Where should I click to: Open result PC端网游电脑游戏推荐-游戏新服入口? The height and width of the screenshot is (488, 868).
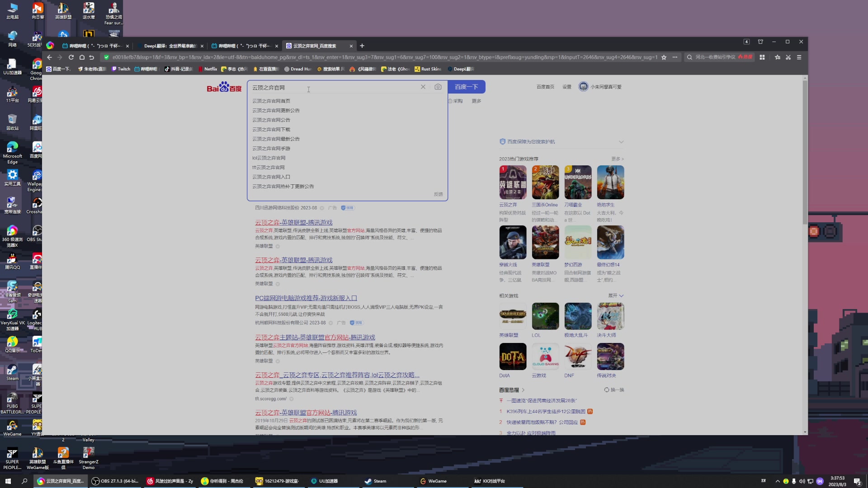click(x=306, y=298)
